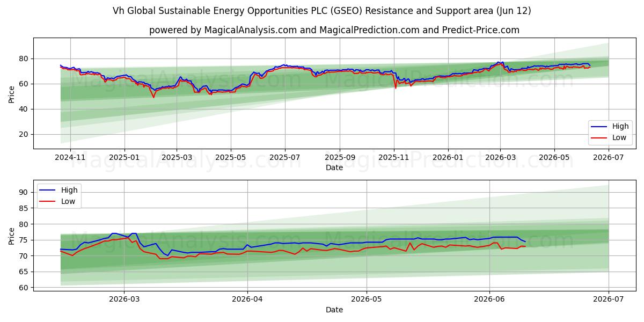Click the '85' price tick on bottom chart
Viewport: 644px width, 322px height.
click(x=24, y=208)
